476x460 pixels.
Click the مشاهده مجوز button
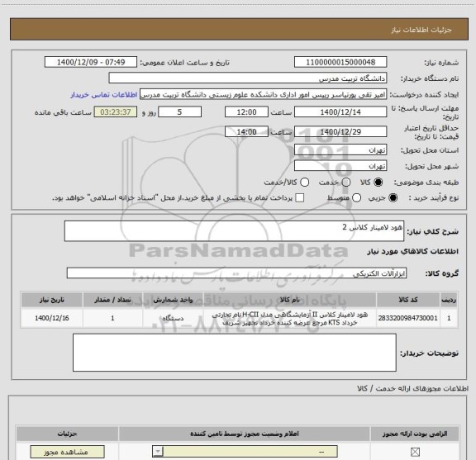point(68,452)
